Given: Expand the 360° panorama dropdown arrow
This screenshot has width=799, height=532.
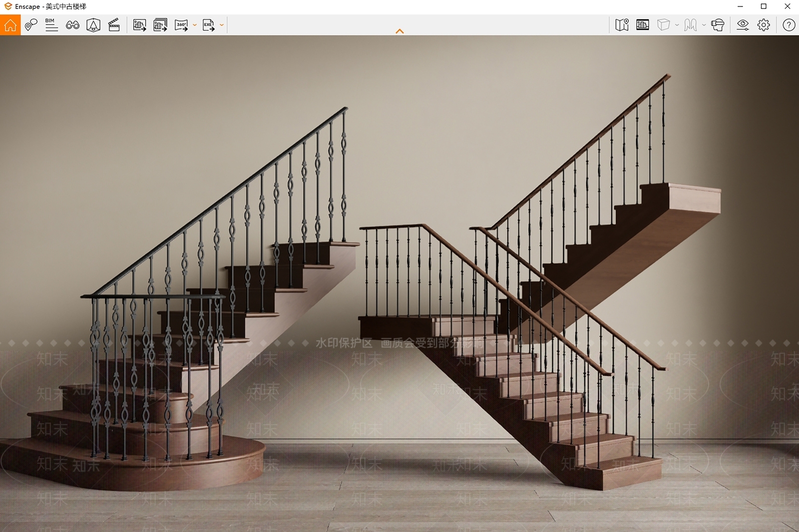Looking at the screenshot, I should coord(195,25).
